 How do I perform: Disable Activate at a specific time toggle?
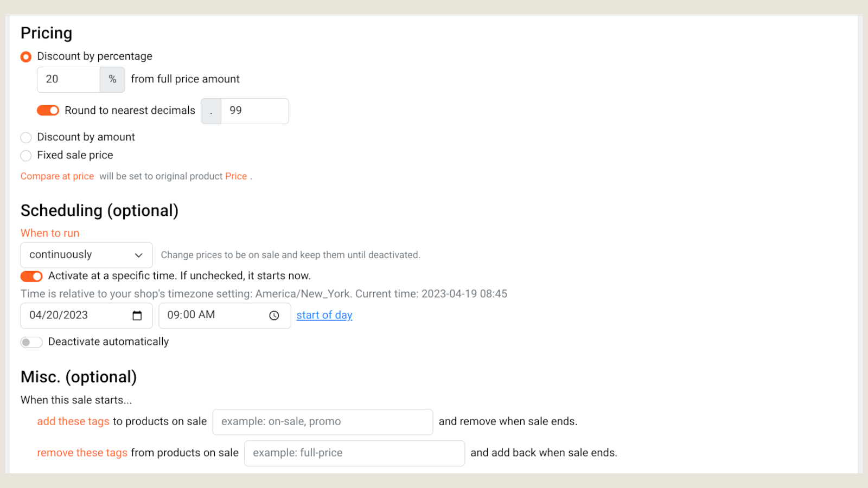tap(31, 277)
